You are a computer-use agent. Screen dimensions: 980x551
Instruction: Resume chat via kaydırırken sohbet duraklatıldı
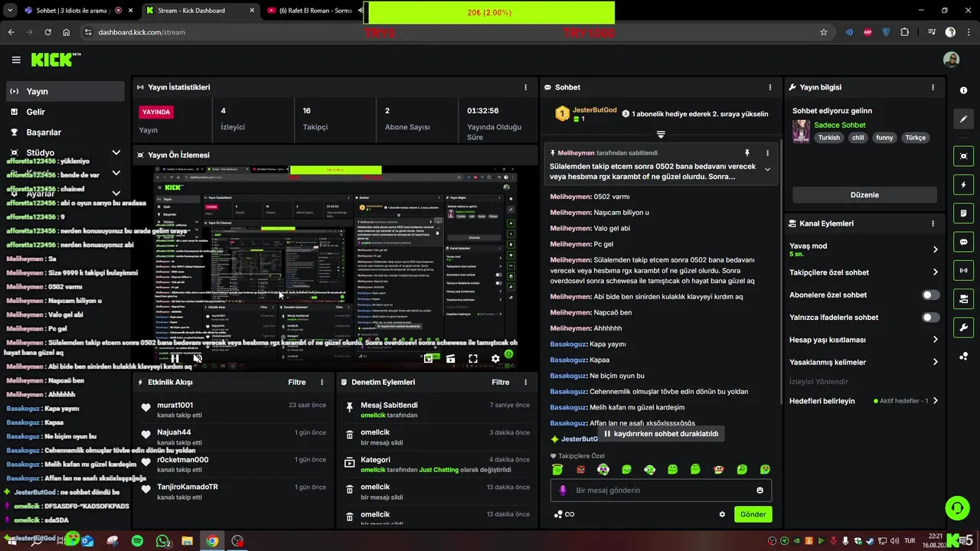pos(661,434)
